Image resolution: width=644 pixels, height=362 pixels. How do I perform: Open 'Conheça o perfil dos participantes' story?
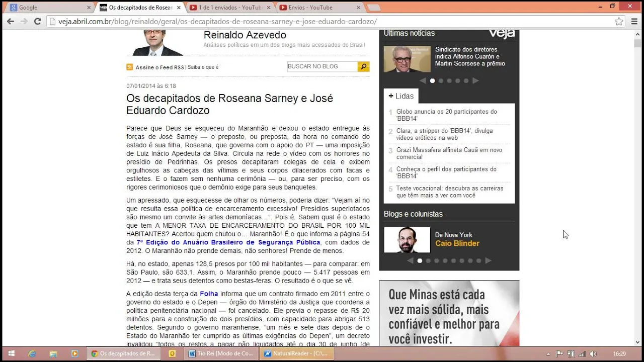click(x=447, y=172)
